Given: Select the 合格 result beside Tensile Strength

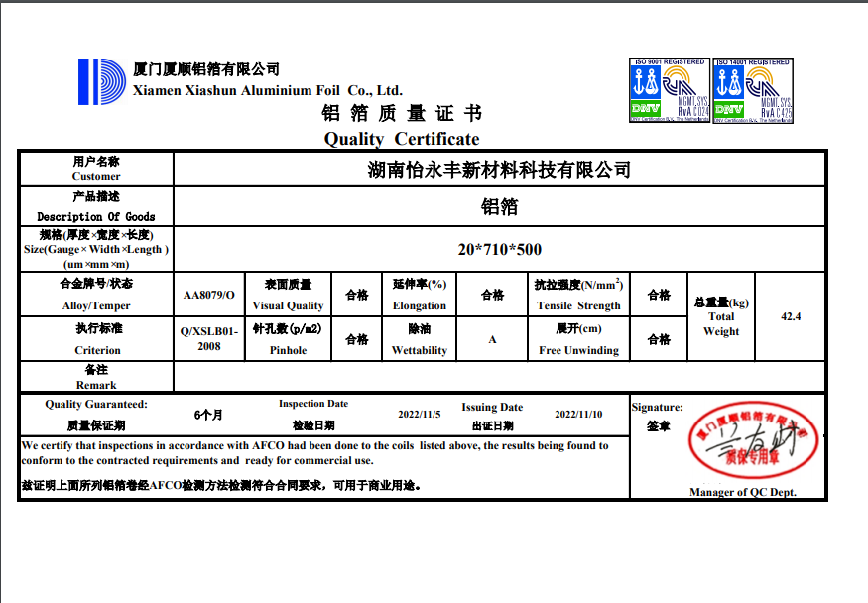Looking at the screenshot, I should click(x=659, y=295).
